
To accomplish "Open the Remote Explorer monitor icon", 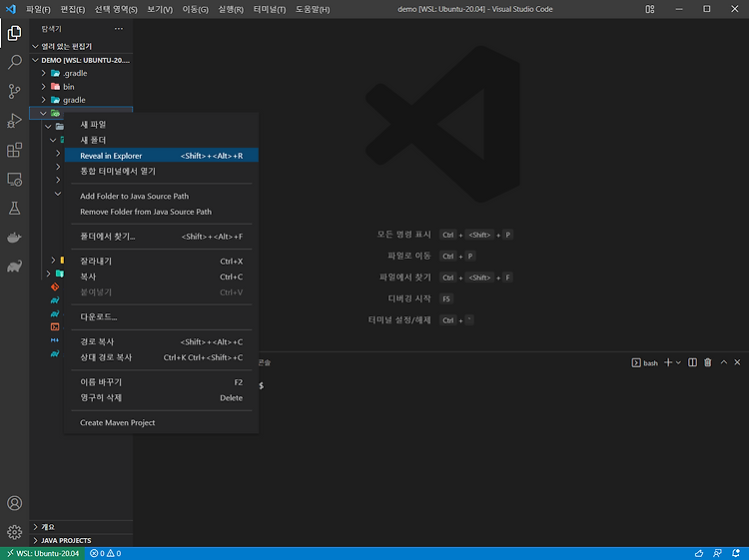I will coord(14,179).
